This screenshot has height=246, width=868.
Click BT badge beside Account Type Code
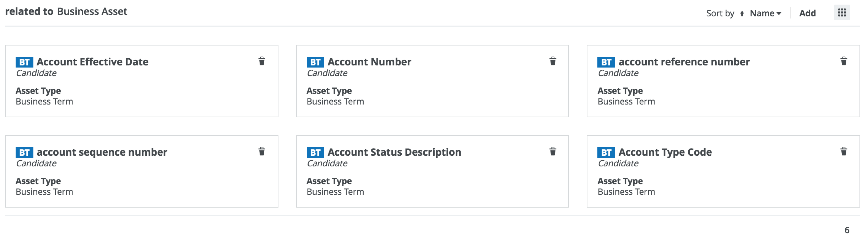[x=606, y=153]
